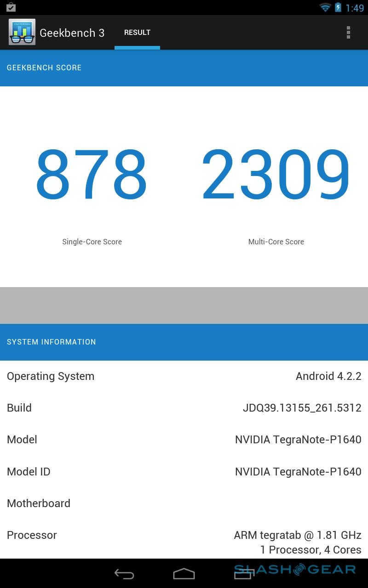Select the Motherboard row label
Image resolution: width=368 pixels, height=588 pixels.
click(x=39, y=503)
